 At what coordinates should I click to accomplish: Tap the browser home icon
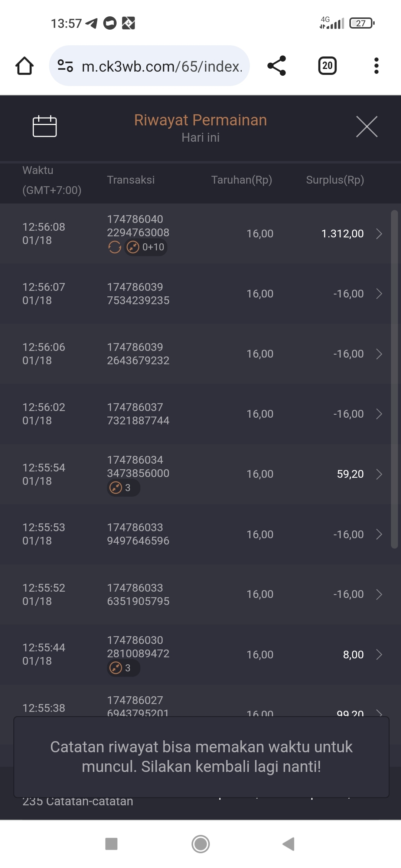pyautogui.click(x=25, y=66)
